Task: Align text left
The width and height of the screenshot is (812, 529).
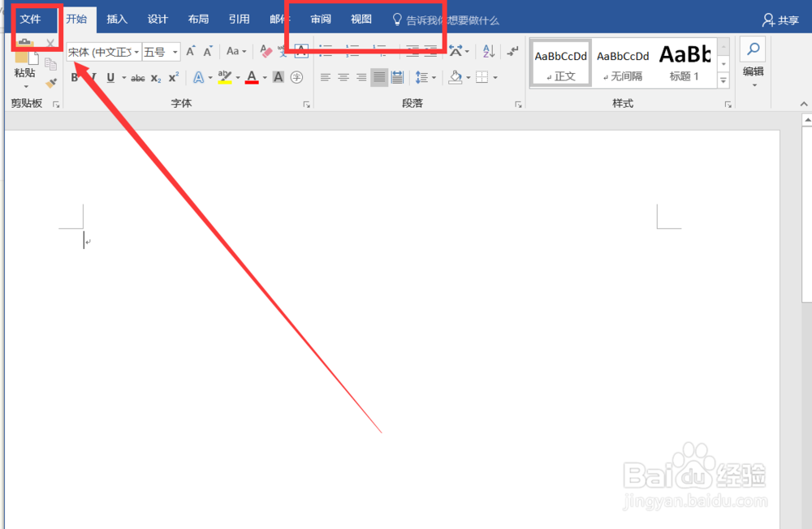Action: (x=326, y=78)
